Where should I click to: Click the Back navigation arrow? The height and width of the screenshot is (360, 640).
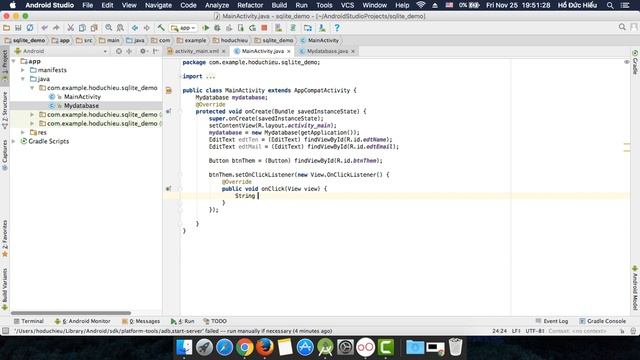[x=135, y=28]
